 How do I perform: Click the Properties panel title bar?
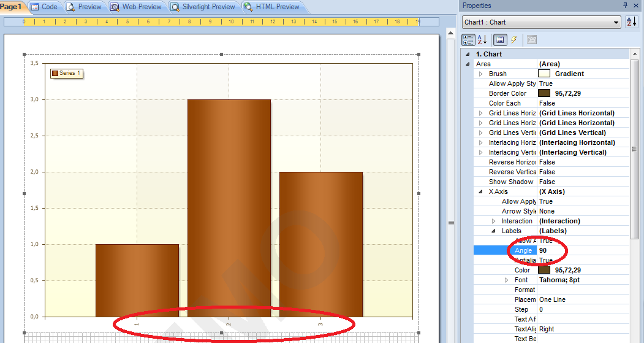click(x=550, y=6)
